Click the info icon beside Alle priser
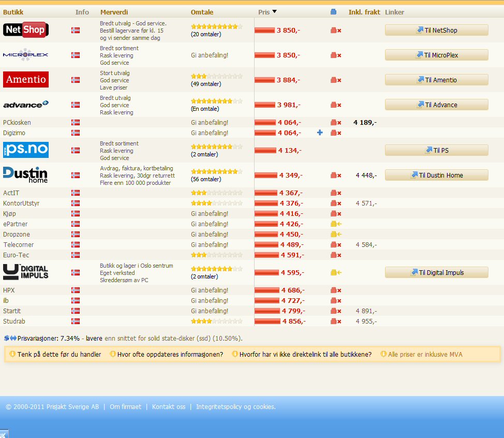Viewport: 504px width, 438px height. coord(383,354)
